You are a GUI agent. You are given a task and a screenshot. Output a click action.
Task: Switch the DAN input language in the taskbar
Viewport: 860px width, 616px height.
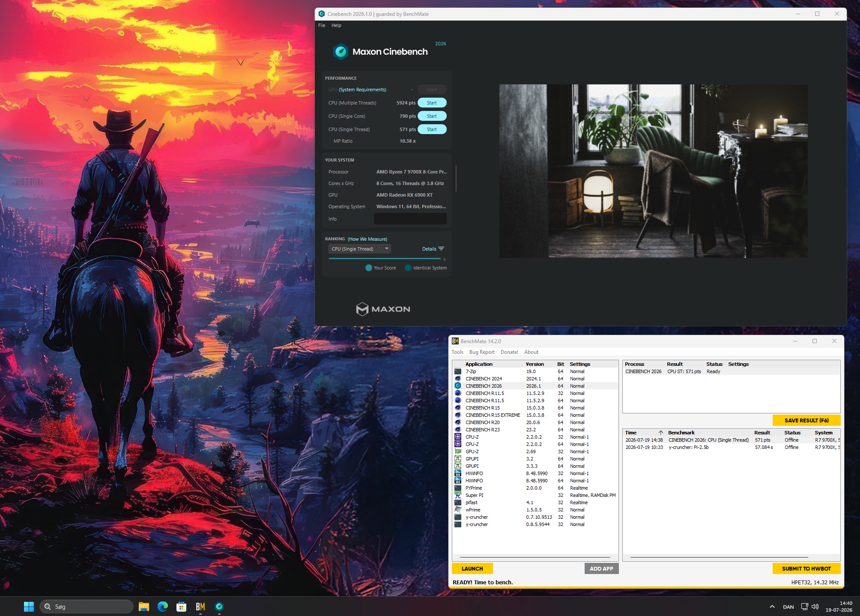pos(788,607)
